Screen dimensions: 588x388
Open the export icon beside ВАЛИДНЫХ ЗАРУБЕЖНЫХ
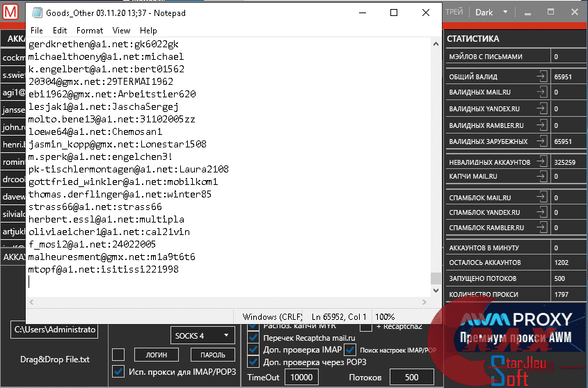(541, 141)
